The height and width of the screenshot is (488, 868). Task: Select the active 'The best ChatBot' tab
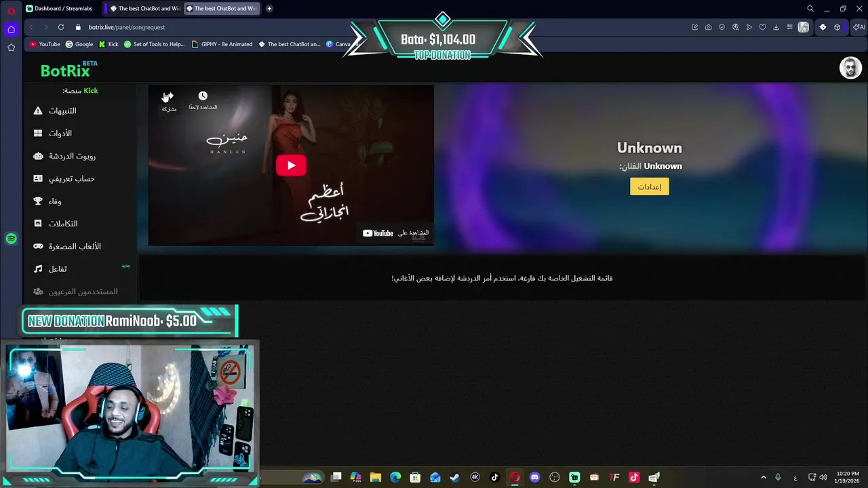coord(220,9)
